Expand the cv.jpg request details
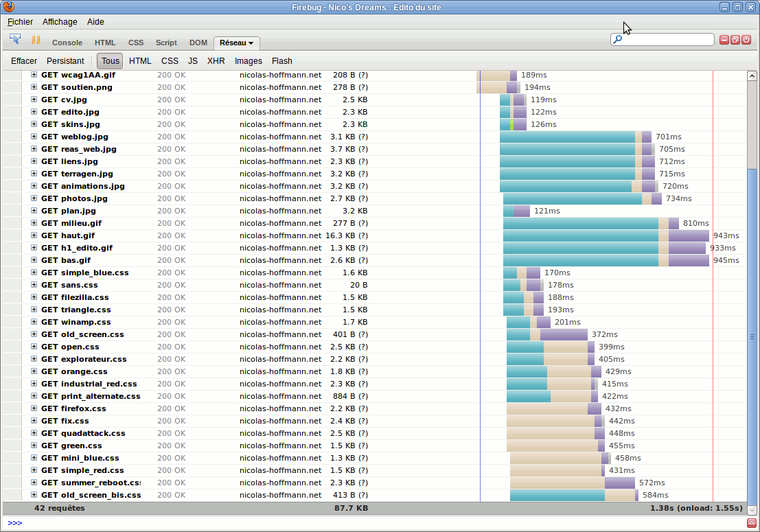The image size is (760, 532). 34,100
